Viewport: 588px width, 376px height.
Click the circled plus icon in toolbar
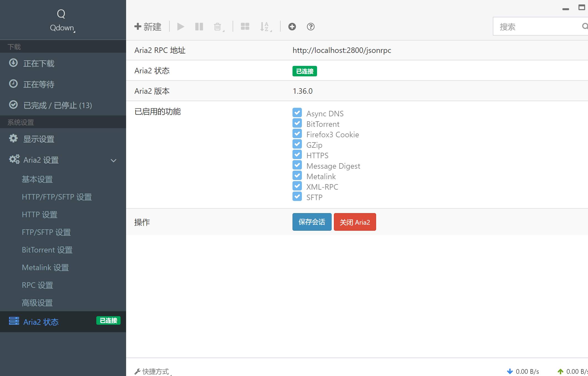pyautogui.click(x=292, y=26)
